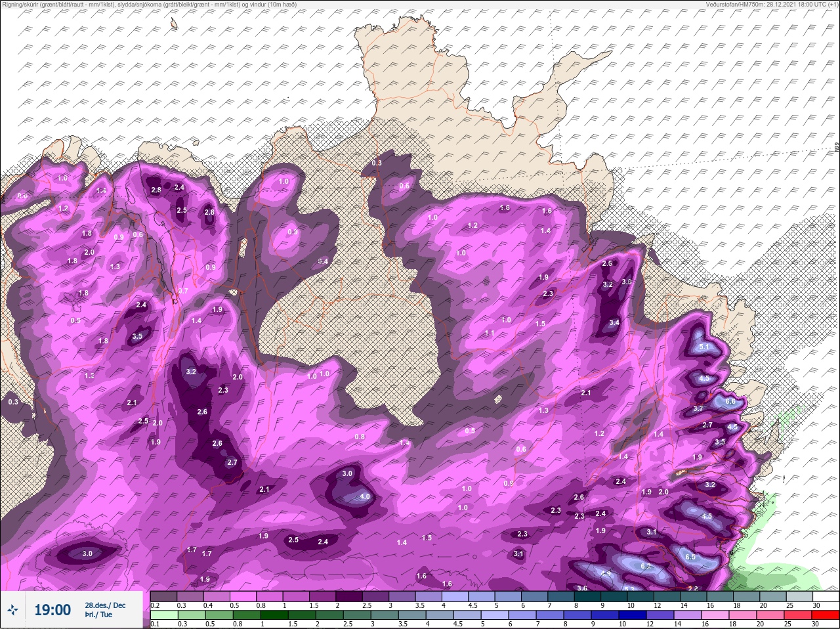Screen dimensions: 840x629
Task: Click the '3.6' value at the bottom map edge
Action: (x=581, y=588)
